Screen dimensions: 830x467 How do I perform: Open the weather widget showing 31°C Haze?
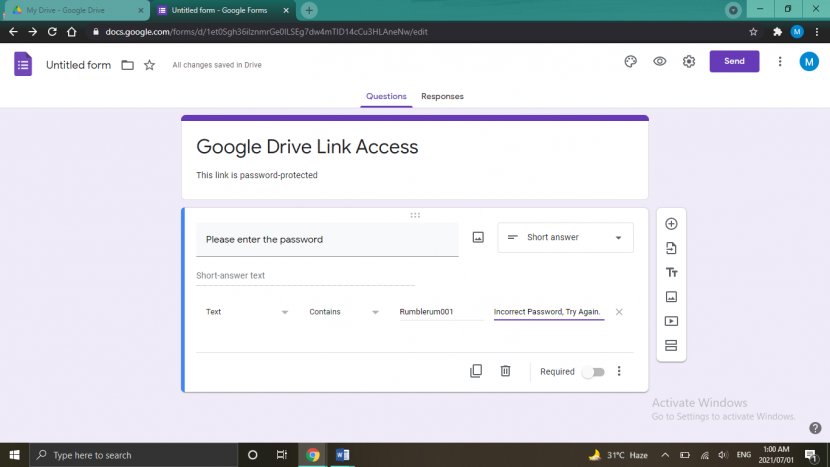pos(618,455)
